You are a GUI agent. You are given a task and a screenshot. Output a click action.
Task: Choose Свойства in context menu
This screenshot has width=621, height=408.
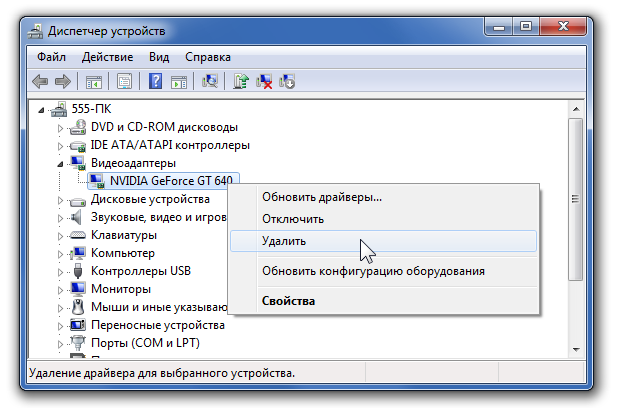click(x=288, y=300)
